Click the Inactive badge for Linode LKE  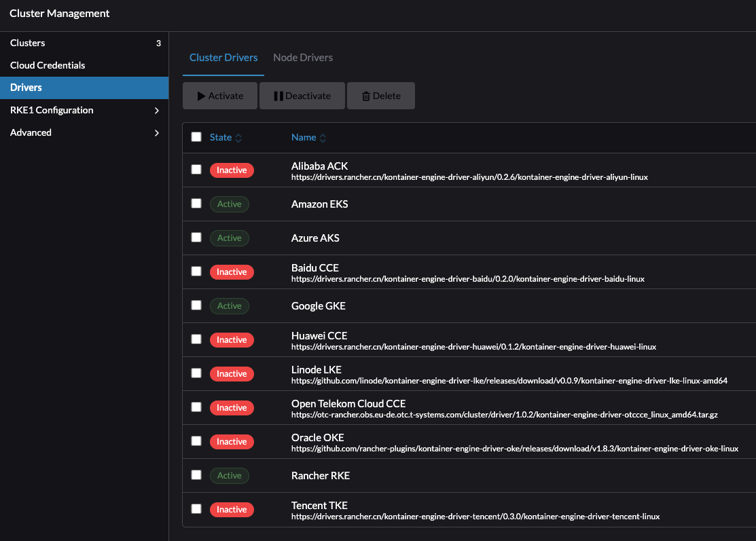coord(232,374)
